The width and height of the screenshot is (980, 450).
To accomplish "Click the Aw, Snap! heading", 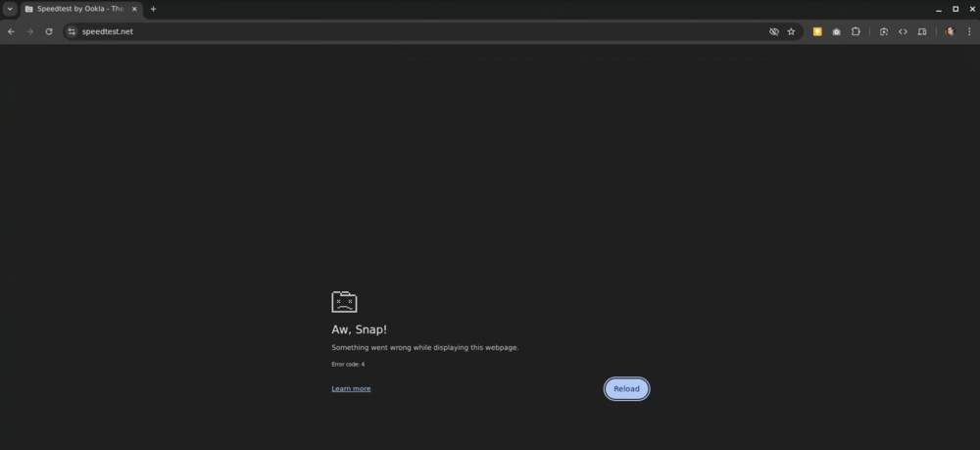I will point(360,330).
